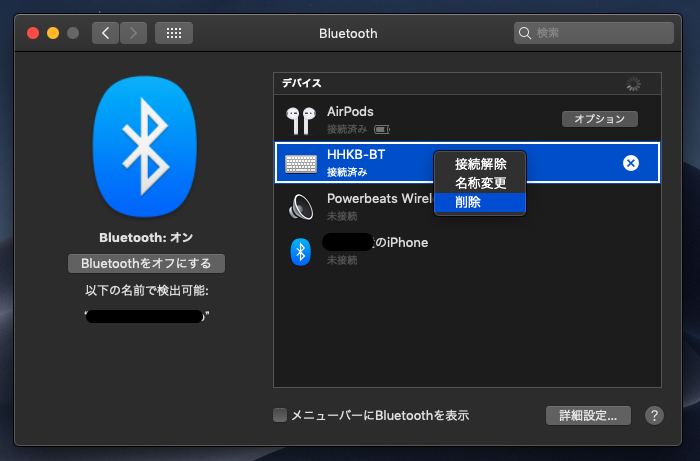Click the 未接続 status under Powerbeats

click(342, 216)
